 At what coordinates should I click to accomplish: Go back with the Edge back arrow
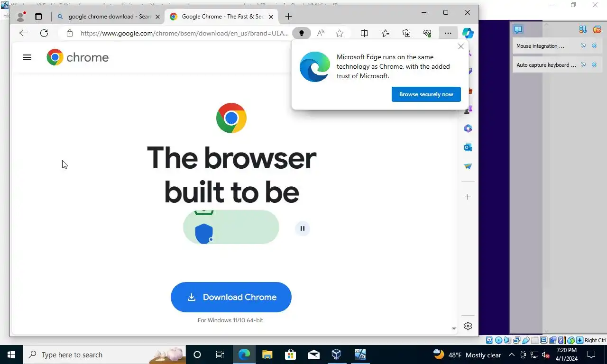point(23,33)
